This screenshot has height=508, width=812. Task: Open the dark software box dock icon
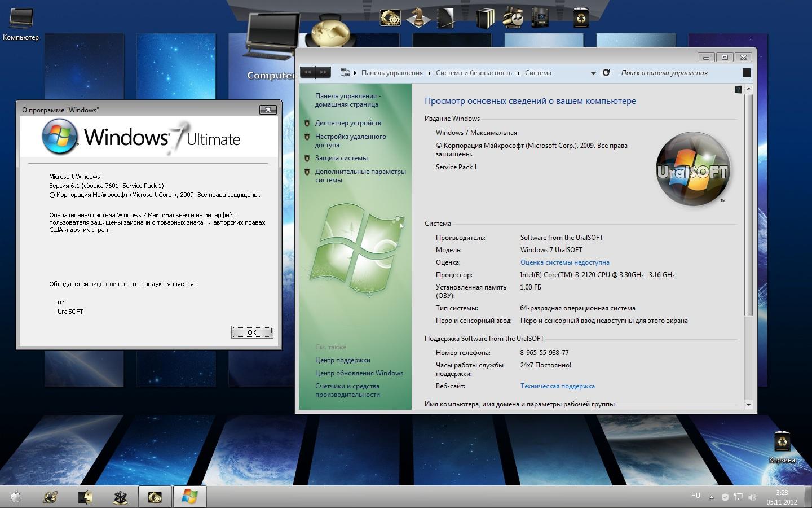pos(540,17)
